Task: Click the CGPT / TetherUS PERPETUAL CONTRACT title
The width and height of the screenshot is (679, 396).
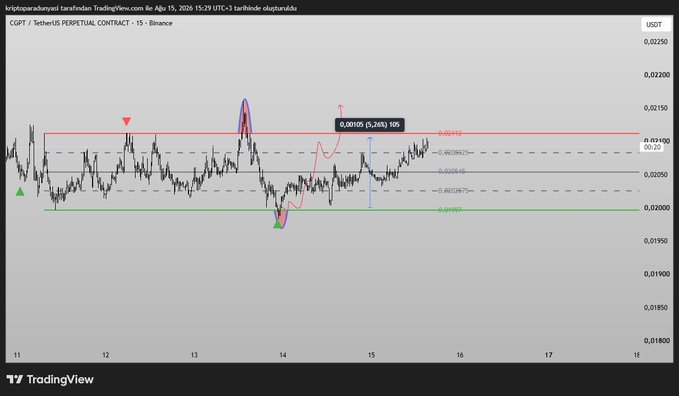Action: [x=91, y=23]
